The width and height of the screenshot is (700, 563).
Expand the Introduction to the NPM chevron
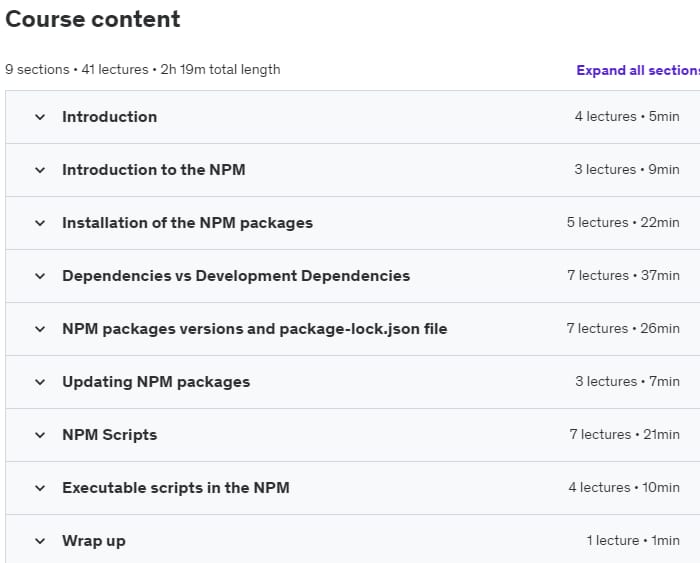(40, 170)
